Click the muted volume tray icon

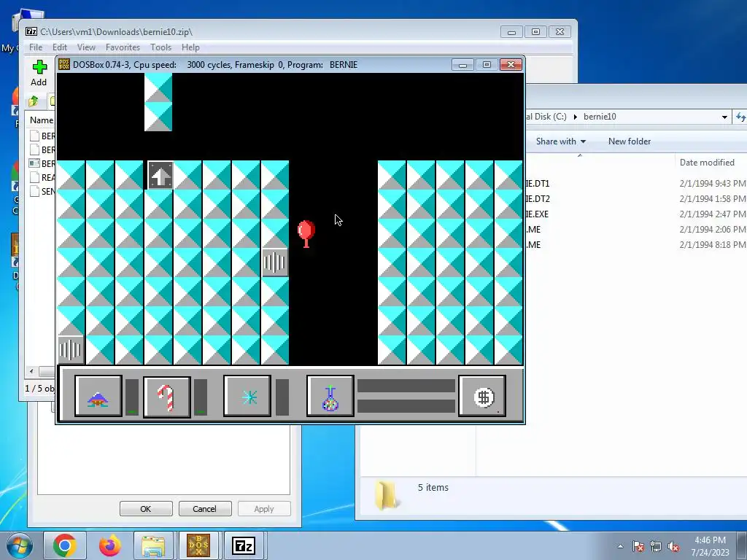(673, 546)
